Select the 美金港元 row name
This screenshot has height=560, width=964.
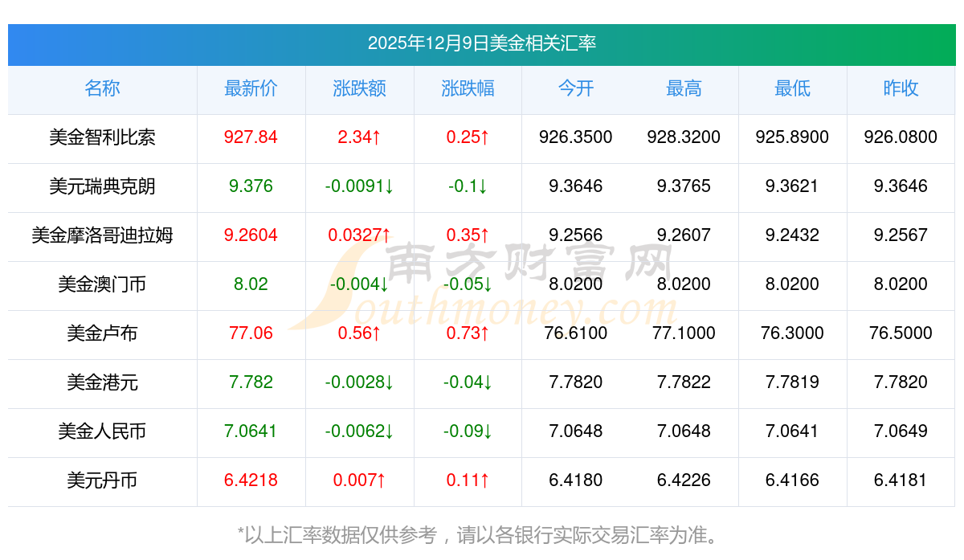102,382
